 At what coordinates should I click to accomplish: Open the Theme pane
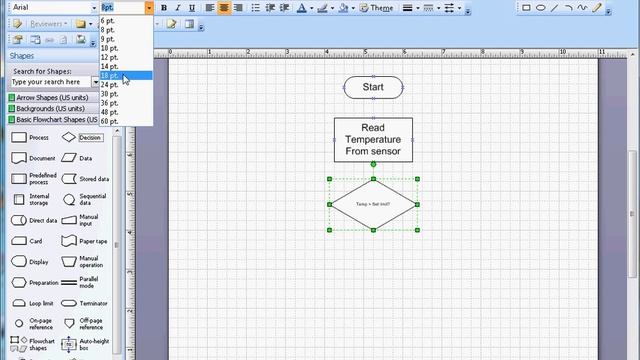[376, 8]
